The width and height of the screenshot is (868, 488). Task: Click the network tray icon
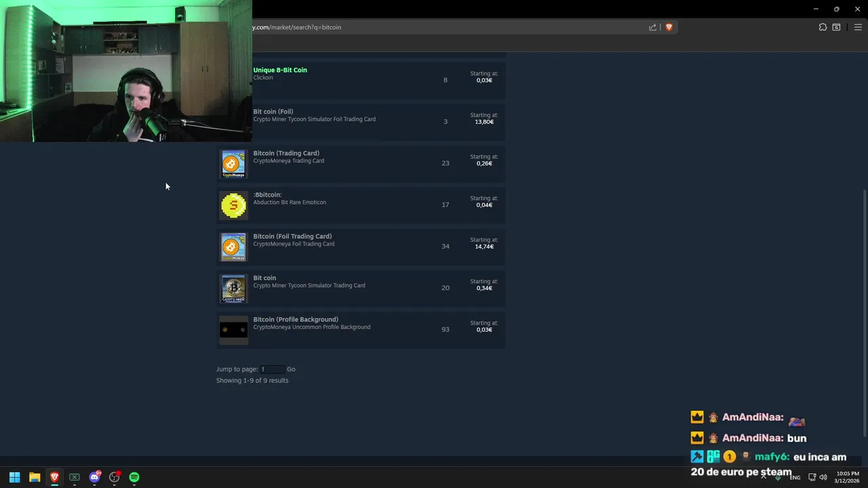pos(812,477)
